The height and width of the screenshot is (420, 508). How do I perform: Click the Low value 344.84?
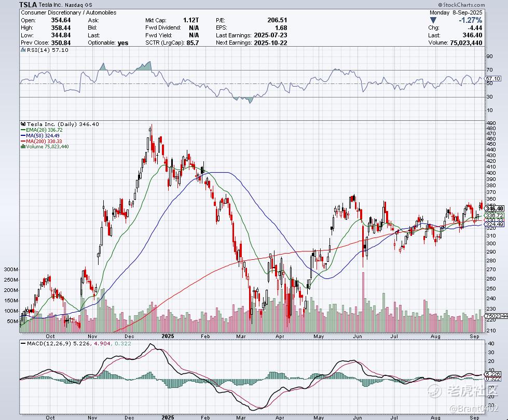click(61, 35)
